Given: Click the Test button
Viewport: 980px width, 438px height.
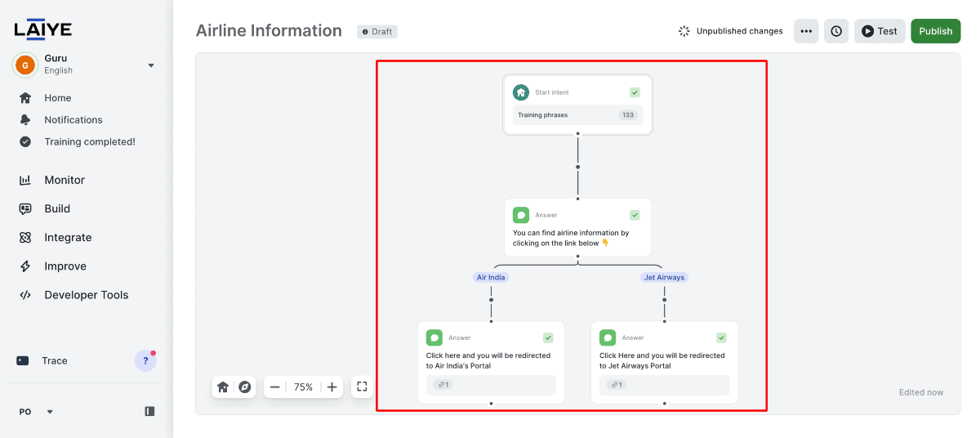Looking at the screenshot, I should 880,31.
